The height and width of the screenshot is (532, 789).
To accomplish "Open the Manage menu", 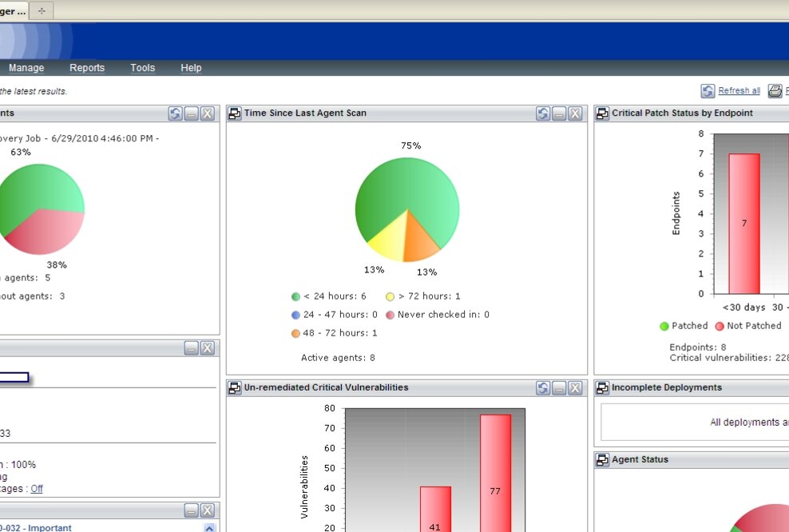I will pos(26,68).
